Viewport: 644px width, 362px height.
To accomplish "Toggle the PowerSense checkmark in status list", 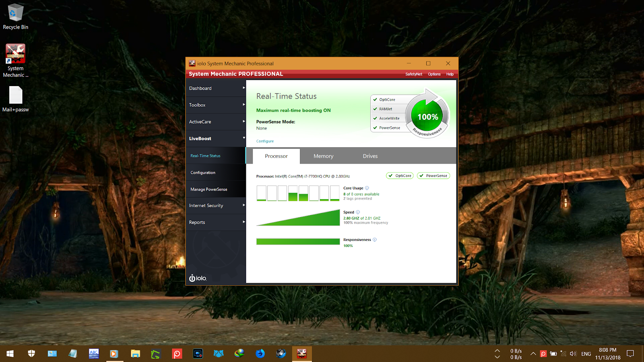I will click(x=375, y=128).
